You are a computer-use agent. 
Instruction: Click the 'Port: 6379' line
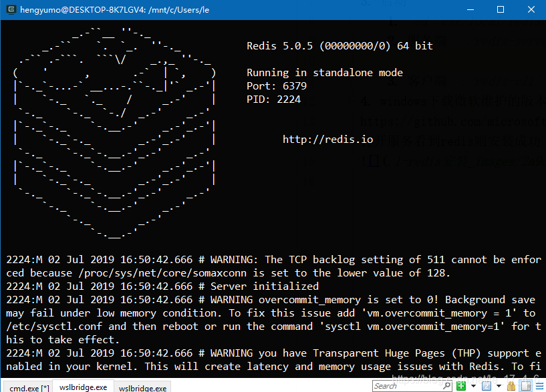click(x=277, y=86)
